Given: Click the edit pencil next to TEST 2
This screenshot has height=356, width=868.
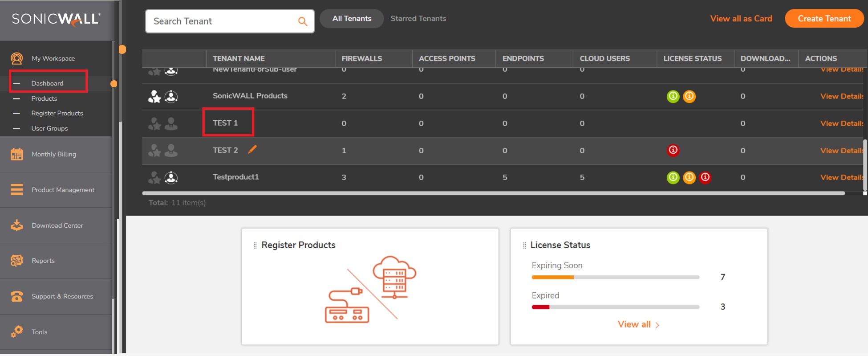Looking at the screenshot, I should (x=252, y=150).
